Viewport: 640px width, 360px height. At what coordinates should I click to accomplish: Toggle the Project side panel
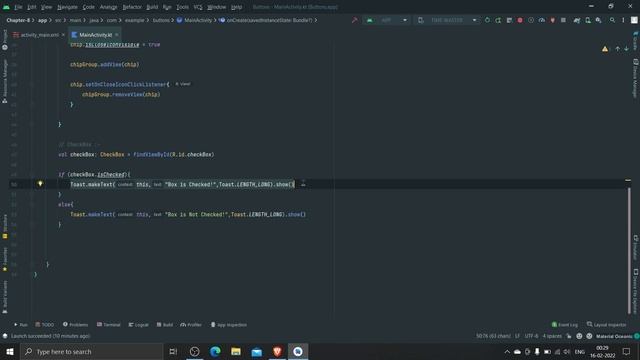click(5, 40)
